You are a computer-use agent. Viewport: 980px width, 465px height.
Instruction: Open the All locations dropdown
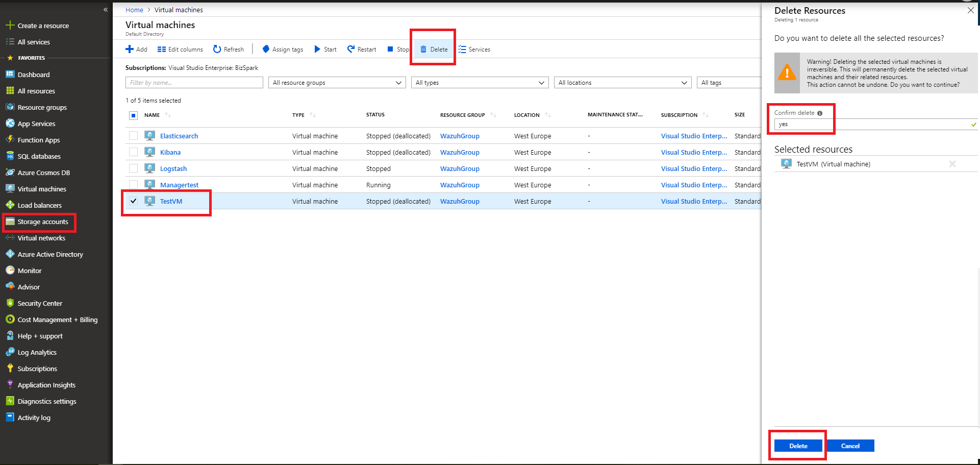(x=623, y=83)
